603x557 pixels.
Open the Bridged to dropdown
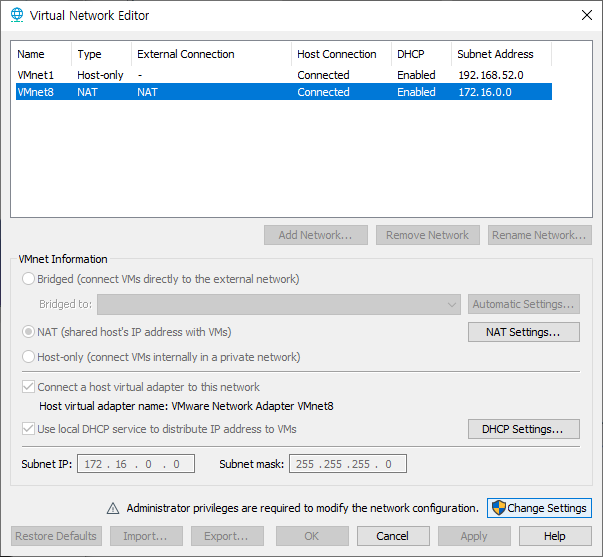pos(279,305)
